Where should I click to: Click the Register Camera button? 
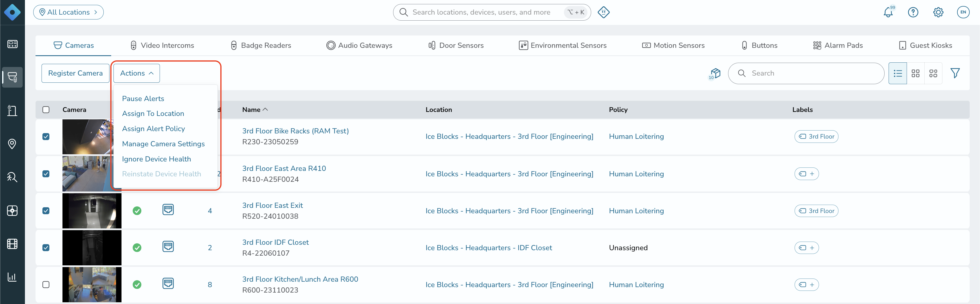coord(75,73)
